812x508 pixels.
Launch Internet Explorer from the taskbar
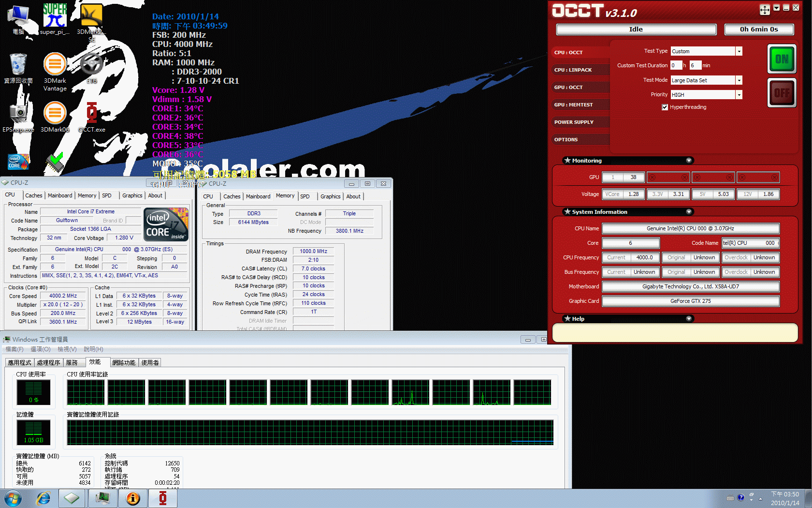pos(43,498)
